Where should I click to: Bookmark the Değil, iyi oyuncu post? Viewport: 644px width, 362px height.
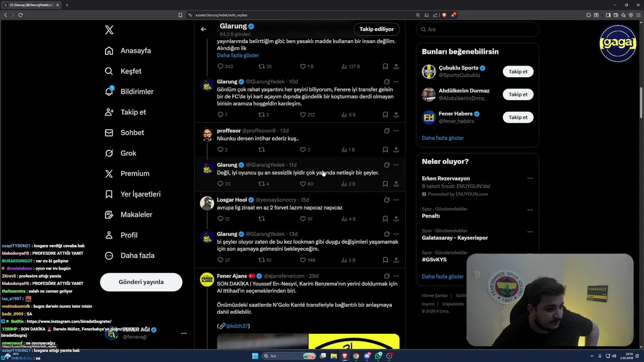click(x=385, y=184)
